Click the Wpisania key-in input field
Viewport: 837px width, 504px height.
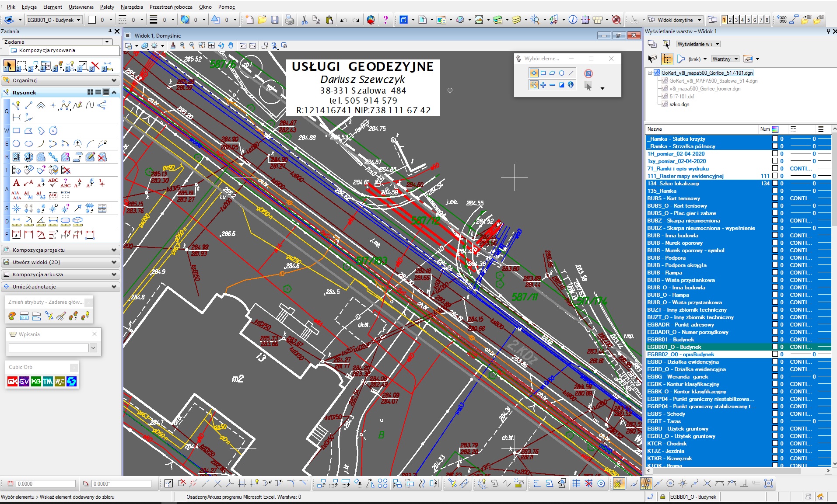(49, 348)
